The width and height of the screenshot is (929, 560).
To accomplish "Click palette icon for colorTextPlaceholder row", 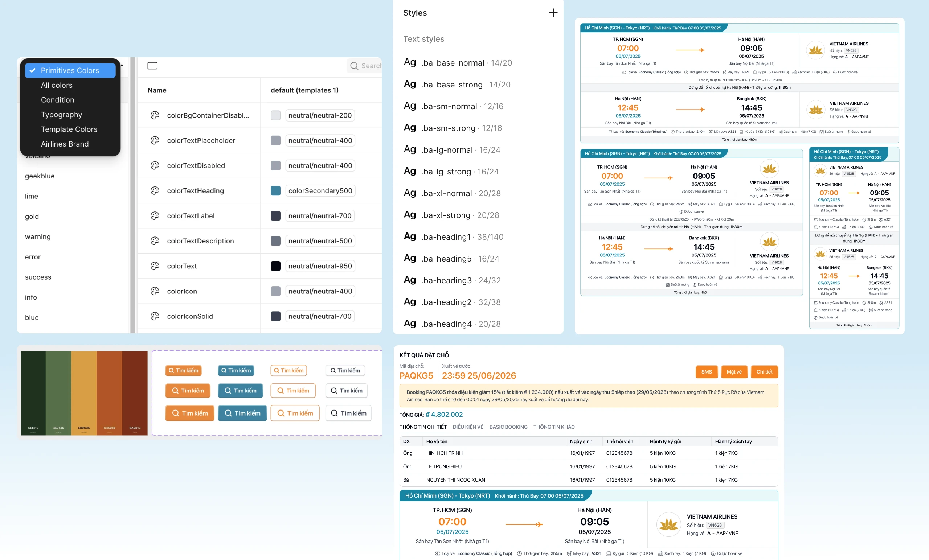I will (x=155, y=141).
